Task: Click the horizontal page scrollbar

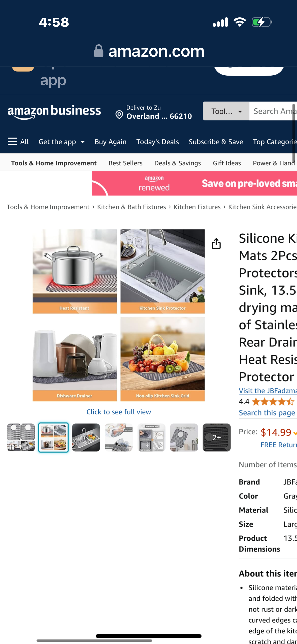Action: pyautogui.click(x=94, y=640)
